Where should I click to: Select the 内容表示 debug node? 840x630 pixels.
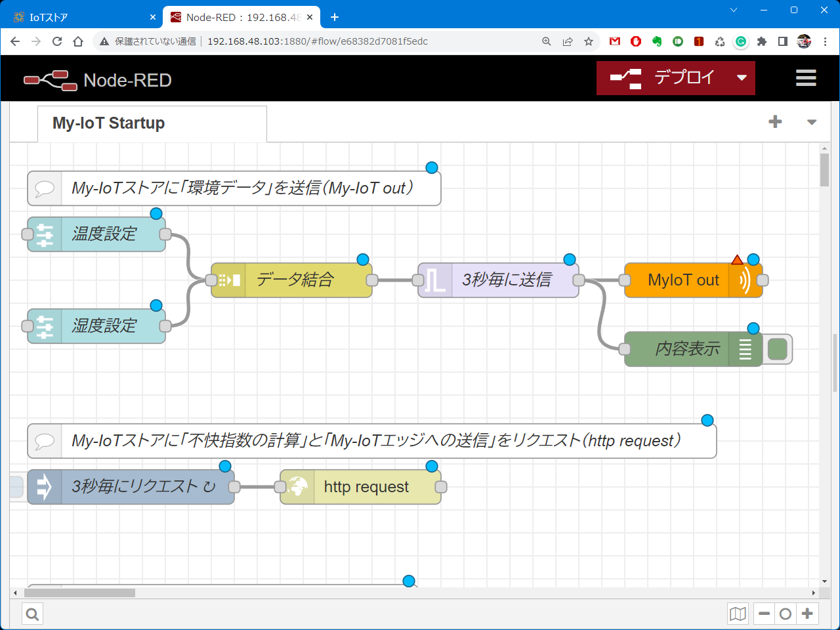(693, 349)
